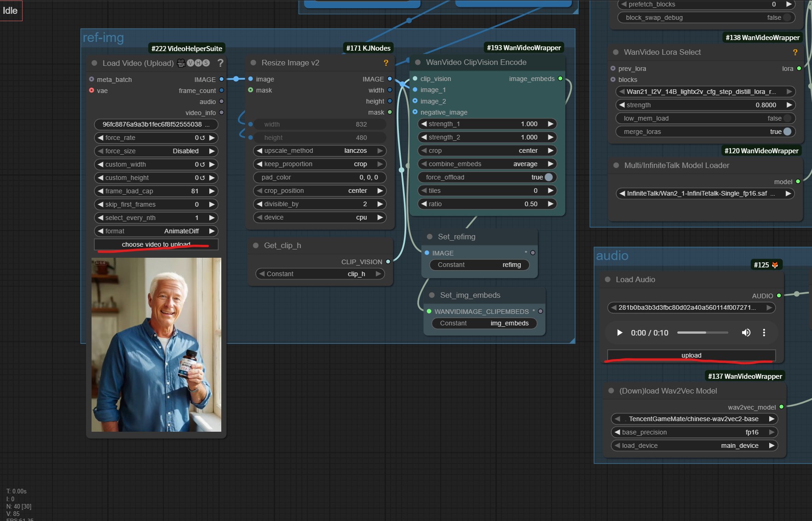812x521 pixels.
Task: Click the #222 VideoHelperSuite badge
Action: (187, 48)
